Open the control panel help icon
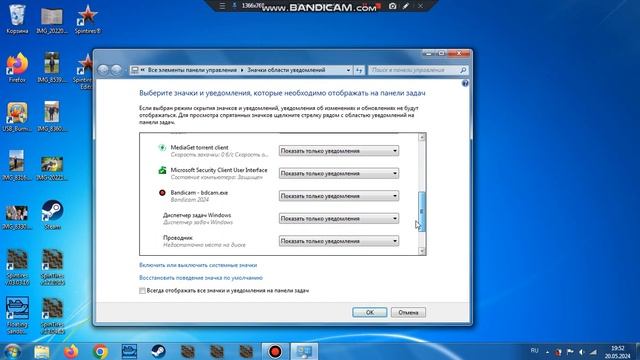 465,83
